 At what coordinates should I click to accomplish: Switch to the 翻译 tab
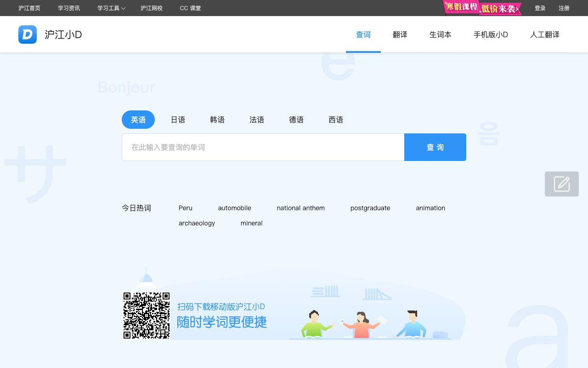coord(400,34)
